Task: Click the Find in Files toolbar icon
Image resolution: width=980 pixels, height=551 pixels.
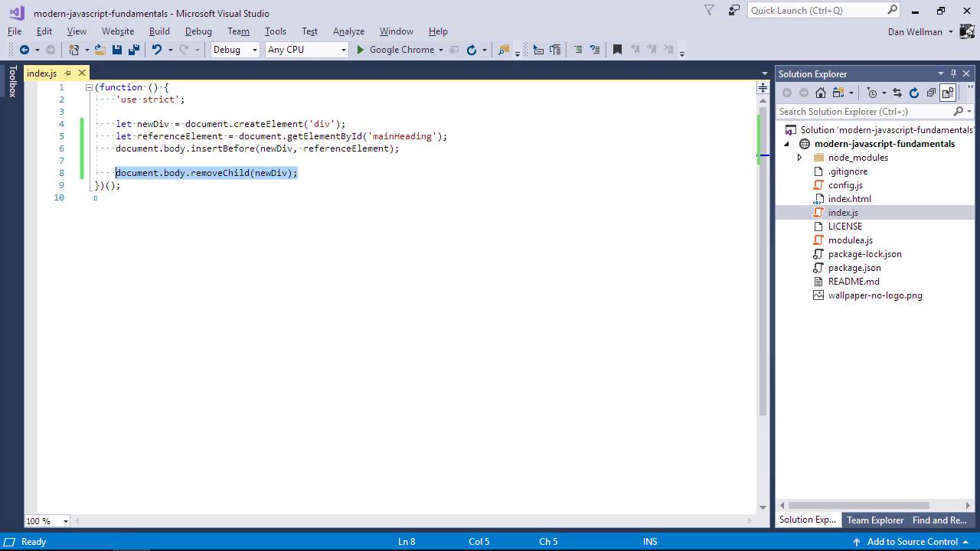Action: point(504,50)
